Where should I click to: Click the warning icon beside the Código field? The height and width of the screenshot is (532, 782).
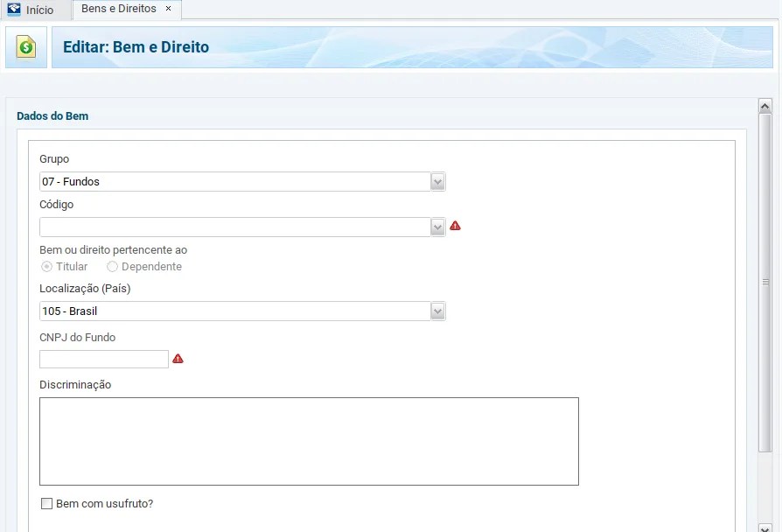[x=455, y=226]
